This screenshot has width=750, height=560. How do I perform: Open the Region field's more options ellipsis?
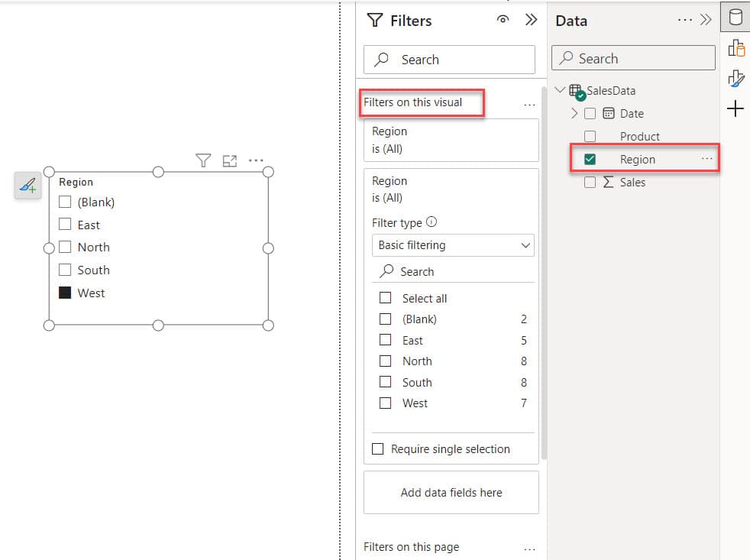point(707,158)
